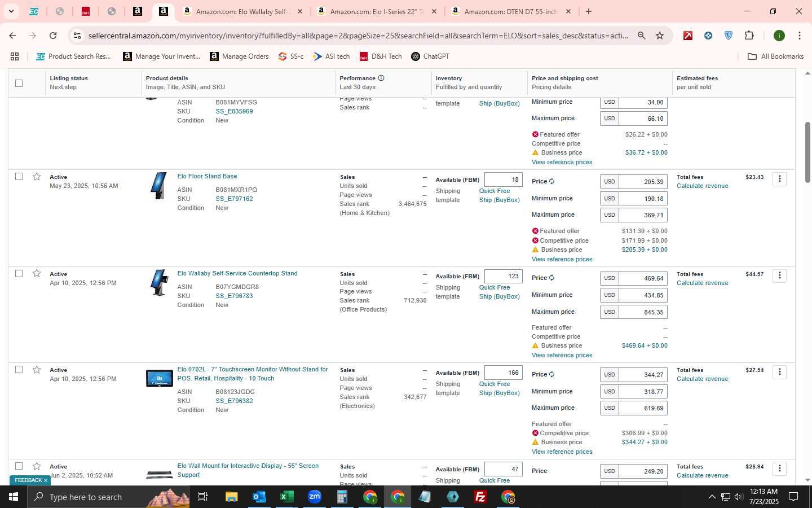Click the page vertical scrollbar thumb
The width and height of the screenshot is (812, 508).
coord(807,152)
